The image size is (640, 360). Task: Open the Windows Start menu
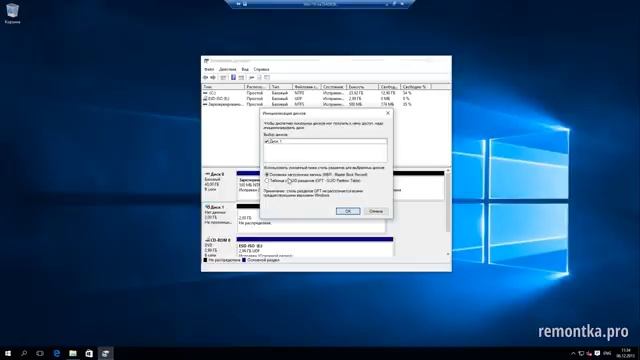click(8, 353)
